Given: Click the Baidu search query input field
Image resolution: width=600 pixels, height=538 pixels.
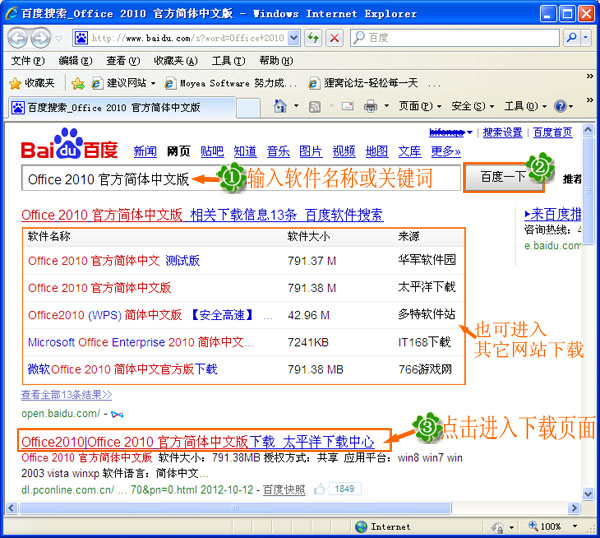Looking at the screenshot, I should (241, 178).
